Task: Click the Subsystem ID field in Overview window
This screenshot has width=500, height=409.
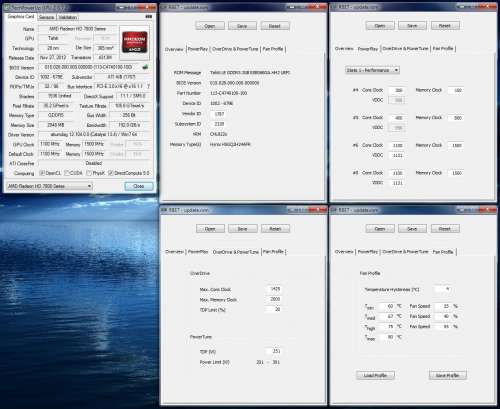Action: (x=219, y=124)
